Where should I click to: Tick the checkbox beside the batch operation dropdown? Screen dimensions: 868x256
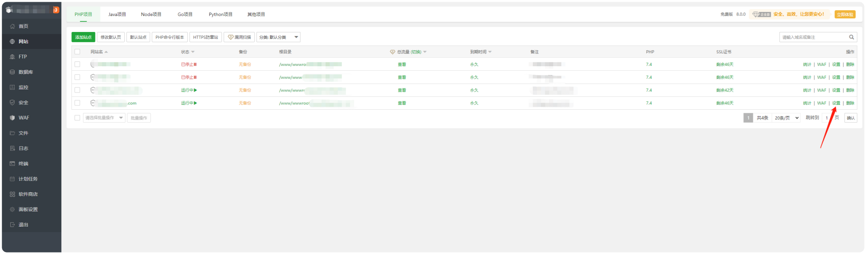77,118
